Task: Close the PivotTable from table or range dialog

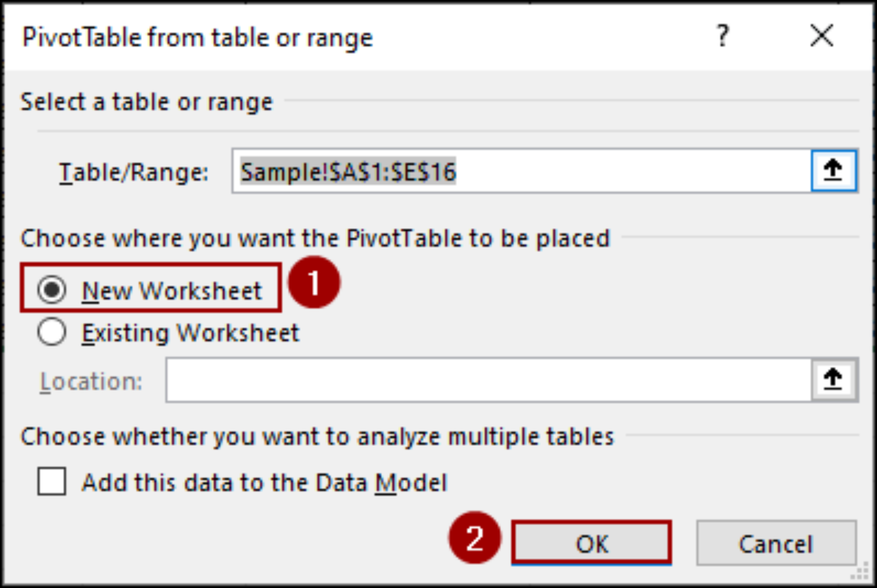Action: pos(821,36)
